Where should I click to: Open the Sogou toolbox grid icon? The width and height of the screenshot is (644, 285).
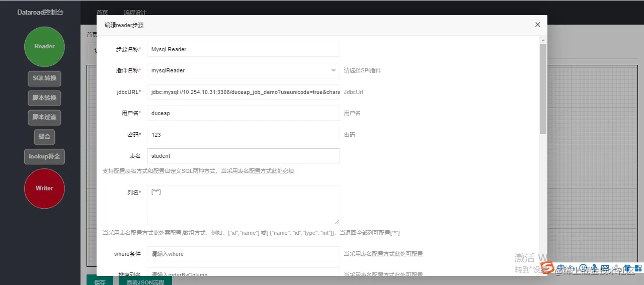[638, 268]
